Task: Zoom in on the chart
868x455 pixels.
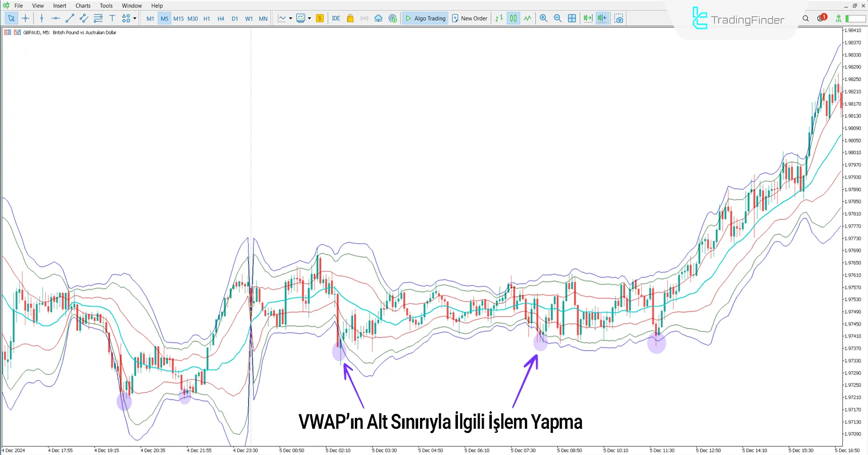Action: click(x=543, y=18)
